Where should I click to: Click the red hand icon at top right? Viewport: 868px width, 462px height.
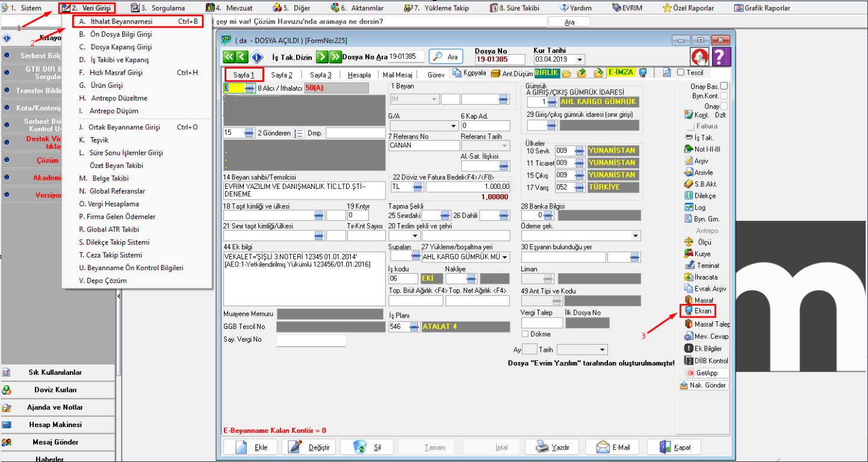pos(699,57)
